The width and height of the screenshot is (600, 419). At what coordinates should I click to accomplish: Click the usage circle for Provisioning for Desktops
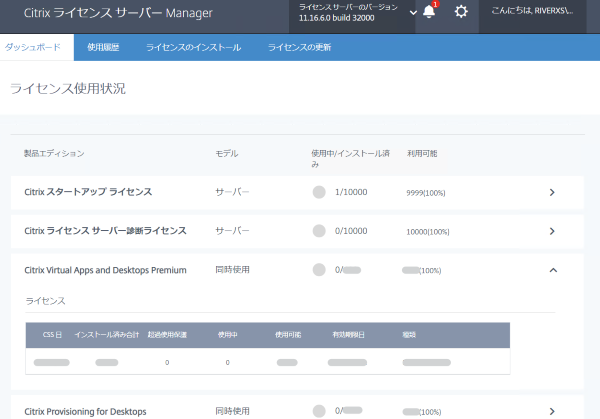(319, 411)
